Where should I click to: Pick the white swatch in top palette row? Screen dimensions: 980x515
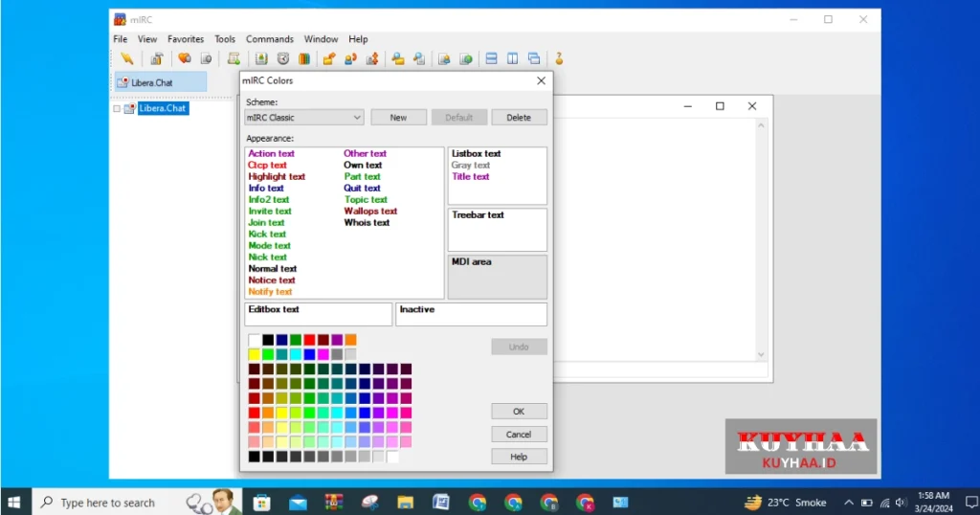click(255, 340)
